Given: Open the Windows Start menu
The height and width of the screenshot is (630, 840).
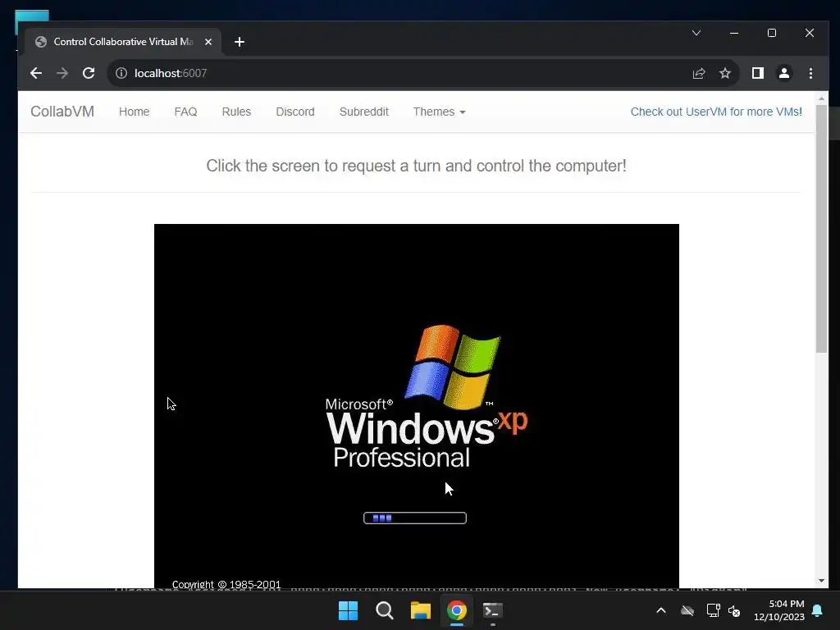Looking at the screenshot, I should pos(348,610).
